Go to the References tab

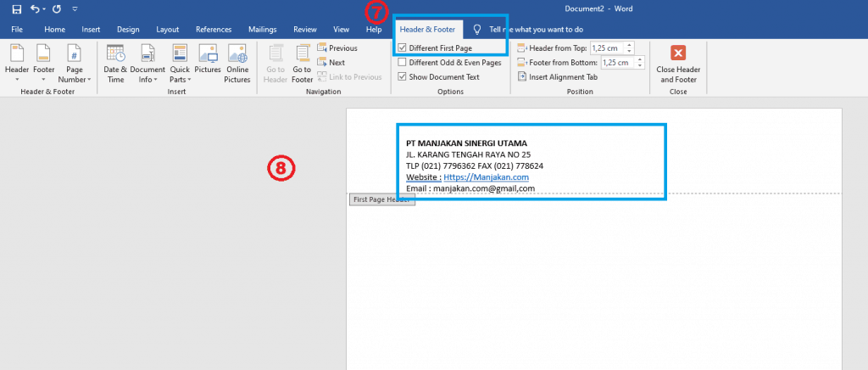tap(214, 30)
